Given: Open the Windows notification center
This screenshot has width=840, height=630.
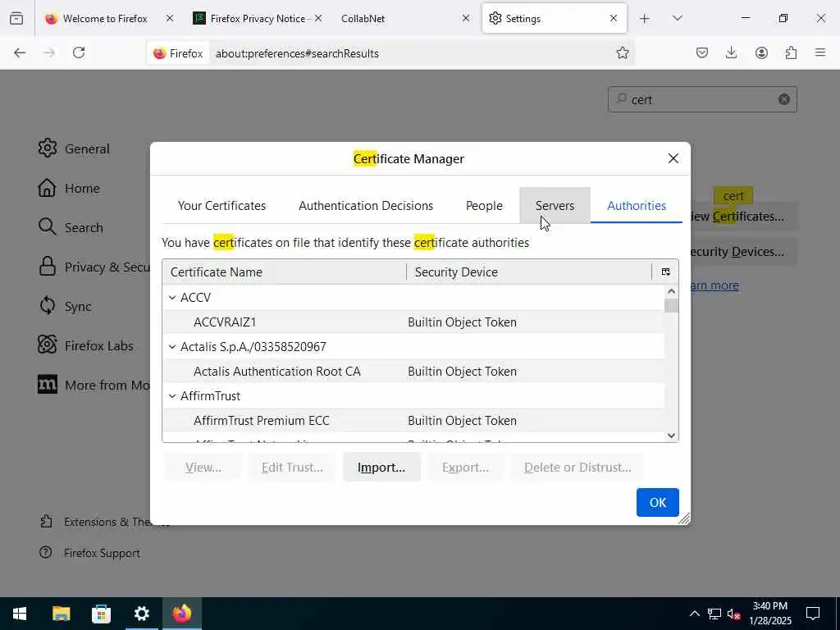Looking at the screenshot, I should pos(813,614).
